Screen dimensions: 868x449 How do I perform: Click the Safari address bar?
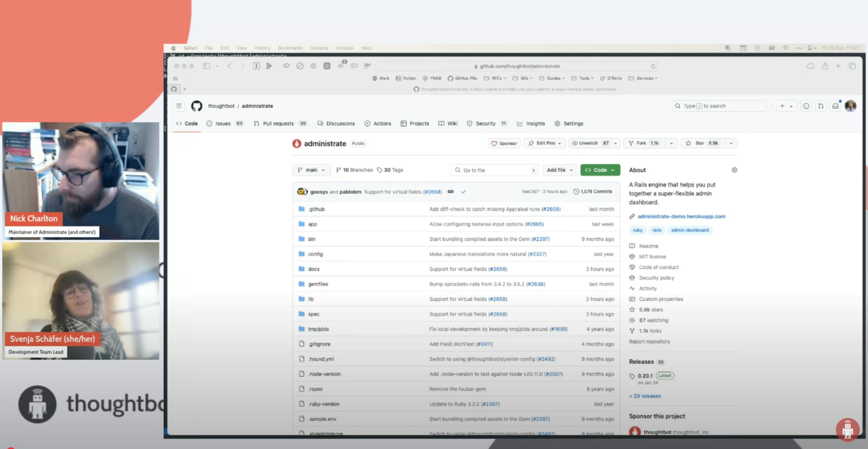pyautogui.click(x=517, y=66)
